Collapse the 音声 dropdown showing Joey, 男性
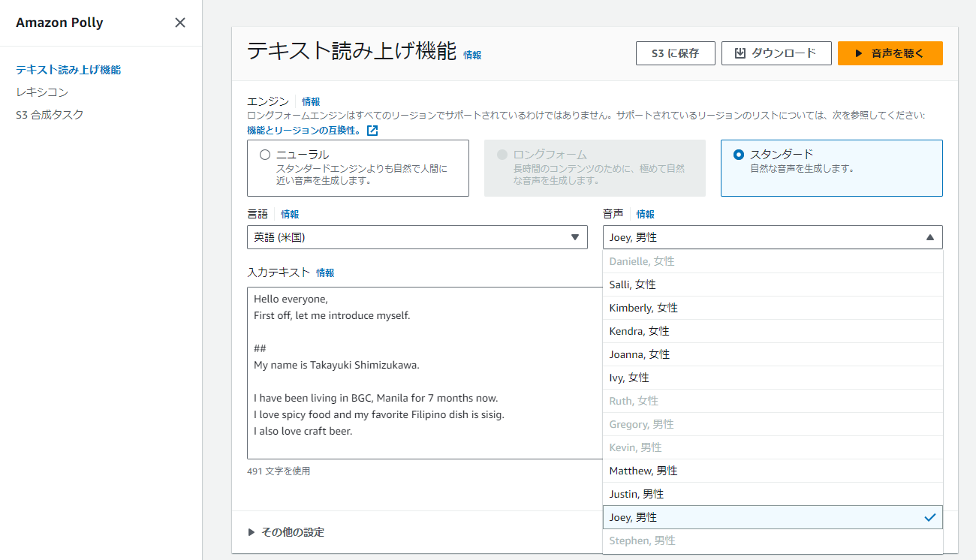 point(773,237)
